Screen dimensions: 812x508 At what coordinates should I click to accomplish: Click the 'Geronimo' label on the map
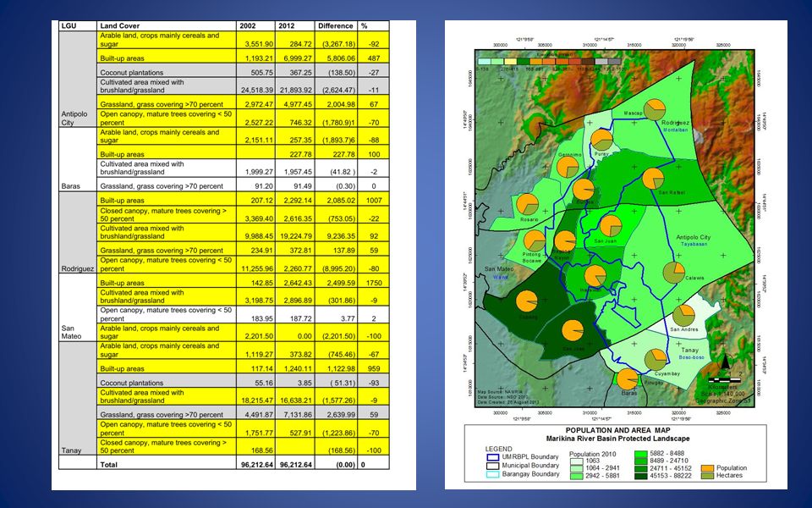(x=569, y=154)
